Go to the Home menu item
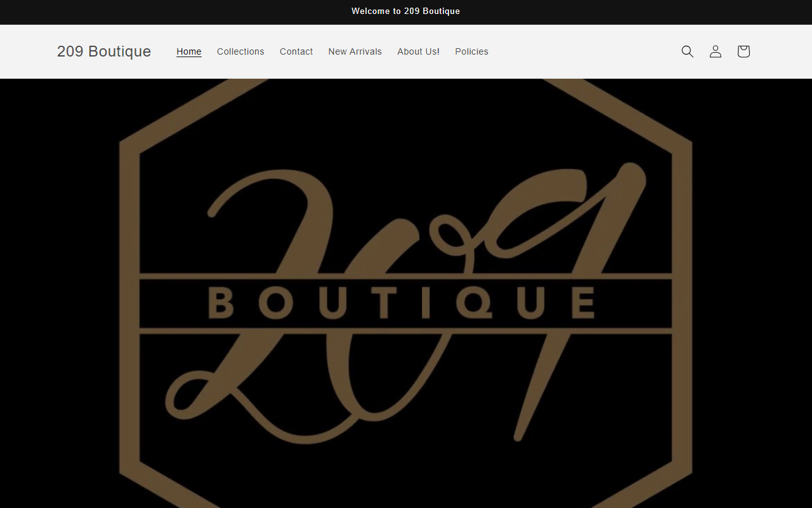Viewport: 812px width, 508px height. 189,51
